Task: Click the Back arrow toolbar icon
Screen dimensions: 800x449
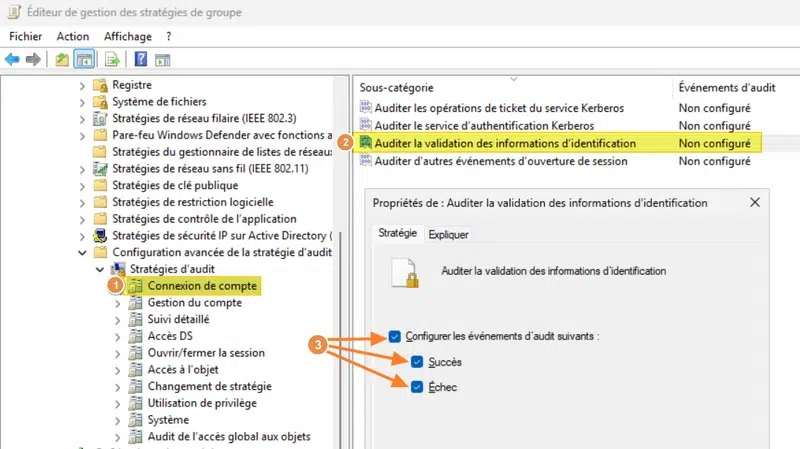Action: [x=12, y=60]
